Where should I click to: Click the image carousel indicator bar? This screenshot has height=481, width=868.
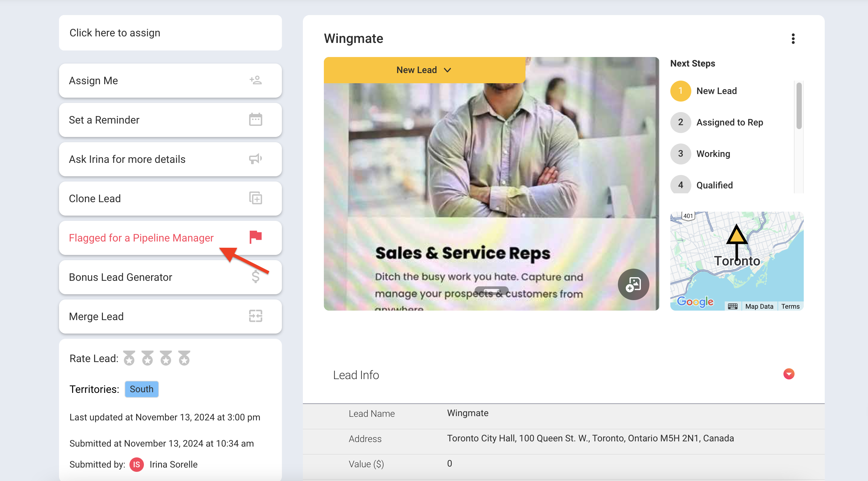coord(491,290)
